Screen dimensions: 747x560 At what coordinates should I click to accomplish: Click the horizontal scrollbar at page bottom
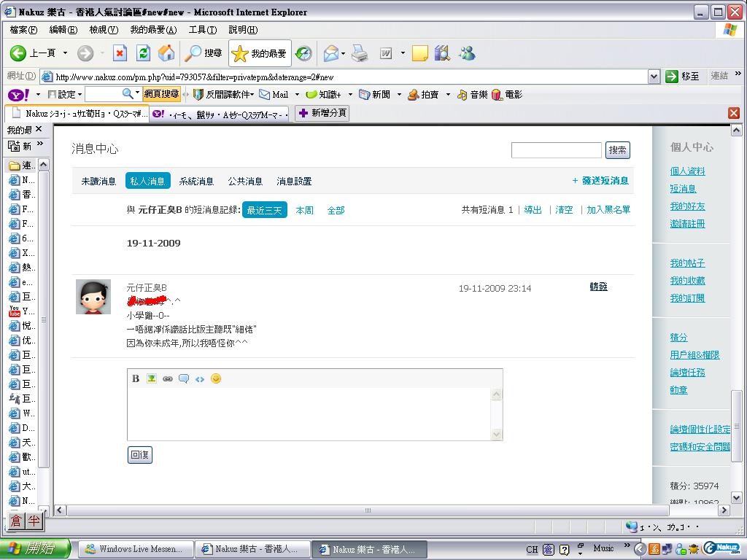pyautogui.click(x=368, y=510)
